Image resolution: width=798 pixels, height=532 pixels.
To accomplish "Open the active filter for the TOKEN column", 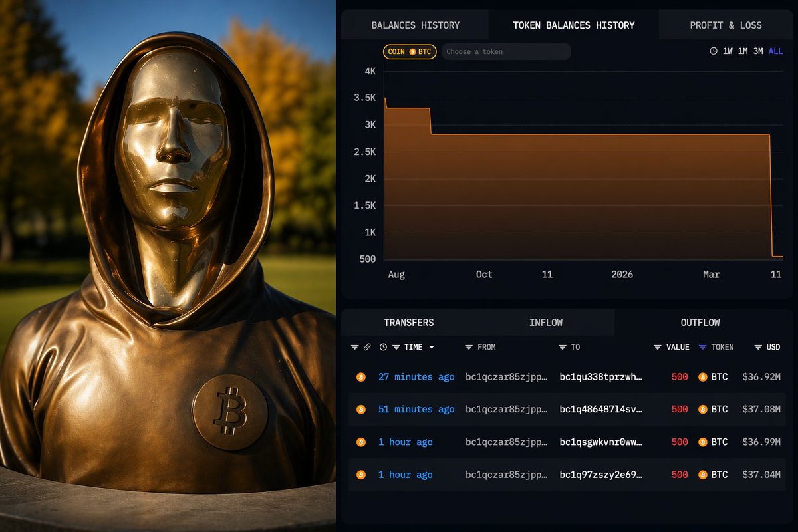I will click(703, 347).
